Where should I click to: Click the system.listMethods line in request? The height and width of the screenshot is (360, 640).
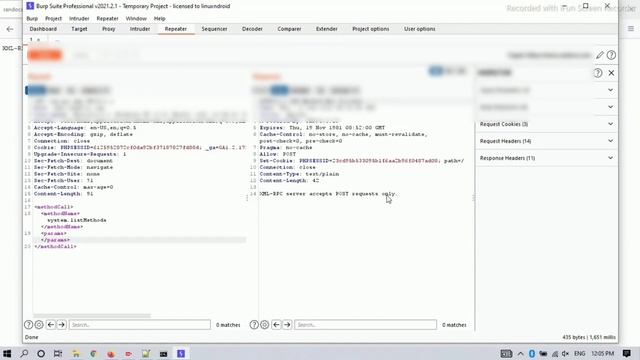77,220
